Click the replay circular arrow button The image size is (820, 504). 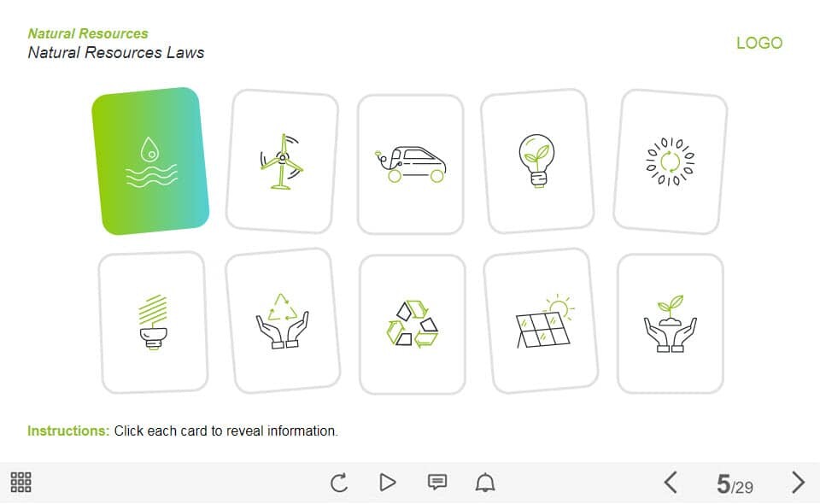[x=339, y=482]
